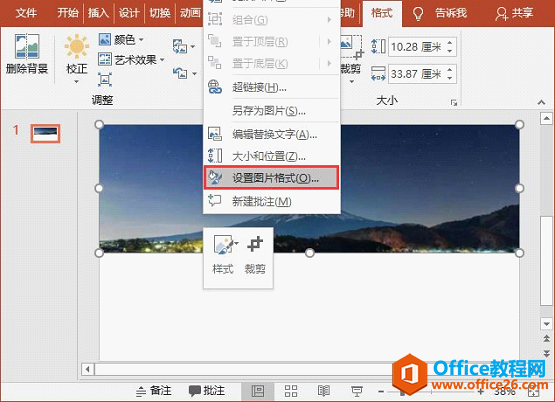Image resolution: width=555 pixels, height=402 pixels.
Task: Select the Format (格式) tab
Action: (382, 13)
